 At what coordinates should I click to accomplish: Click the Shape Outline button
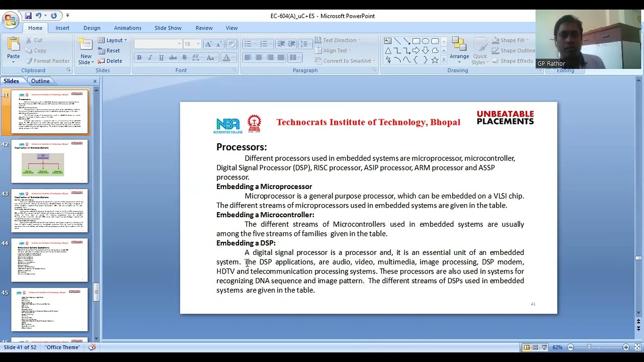514,50
